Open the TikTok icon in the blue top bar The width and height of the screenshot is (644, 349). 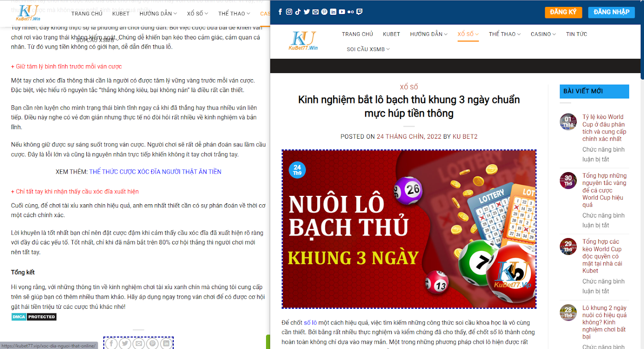[x=298, y=12]
